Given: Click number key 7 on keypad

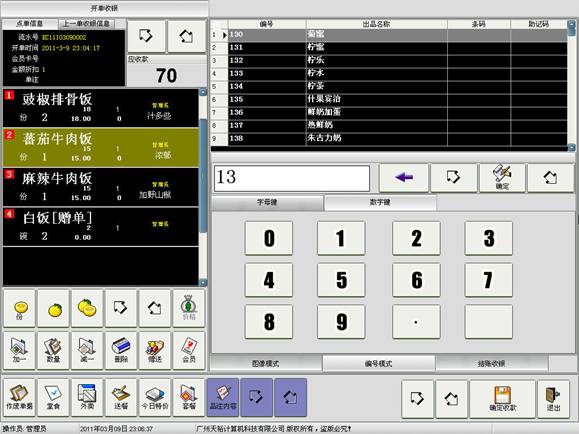Looking at the screenshot, I should coord(489,280).
